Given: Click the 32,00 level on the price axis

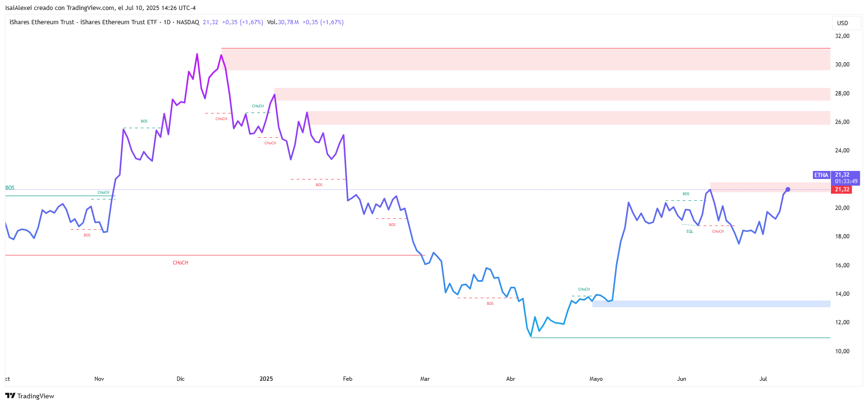Looking at the screenshot, I should (842, 36).
